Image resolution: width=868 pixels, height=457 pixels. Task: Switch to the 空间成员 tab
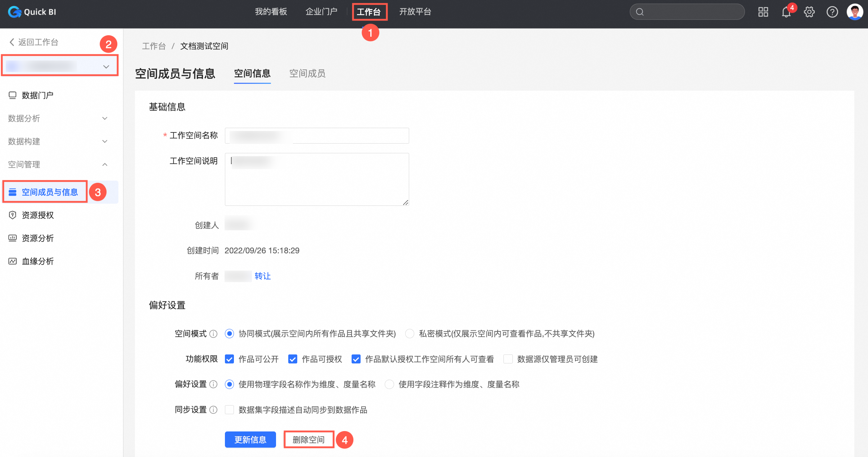pos(307,74)
